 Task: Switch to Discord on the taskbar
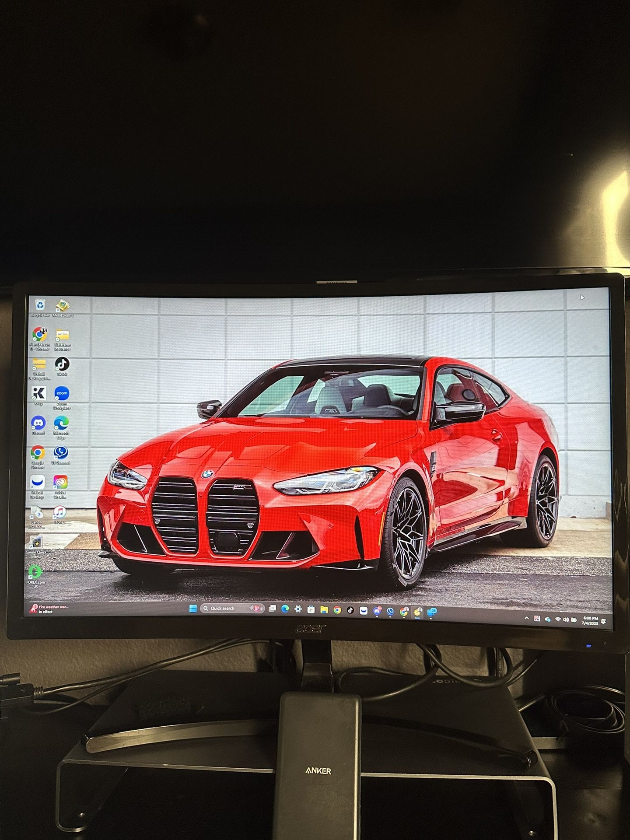[377, 610]
